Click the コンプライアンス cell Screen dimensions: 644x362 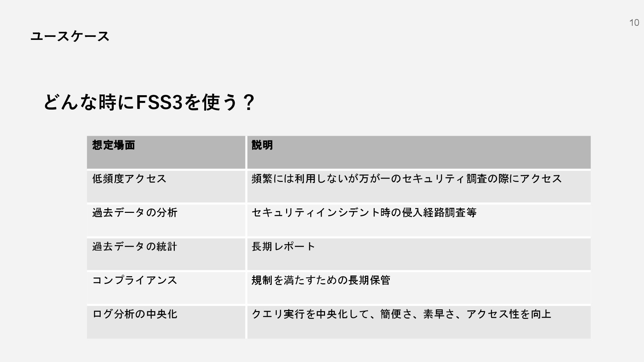point(166,288)
